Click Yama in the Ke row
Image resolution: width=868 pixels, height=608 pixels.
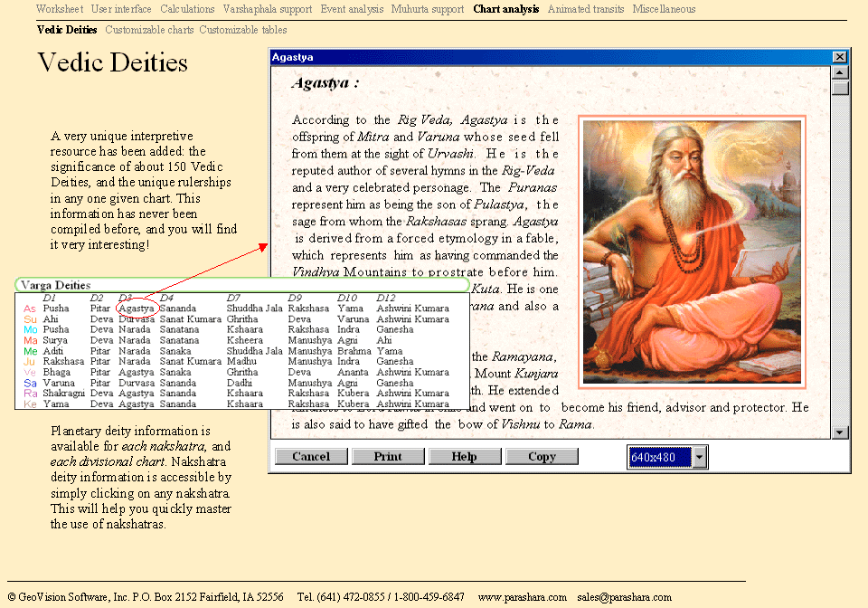(x=56, y=404)
